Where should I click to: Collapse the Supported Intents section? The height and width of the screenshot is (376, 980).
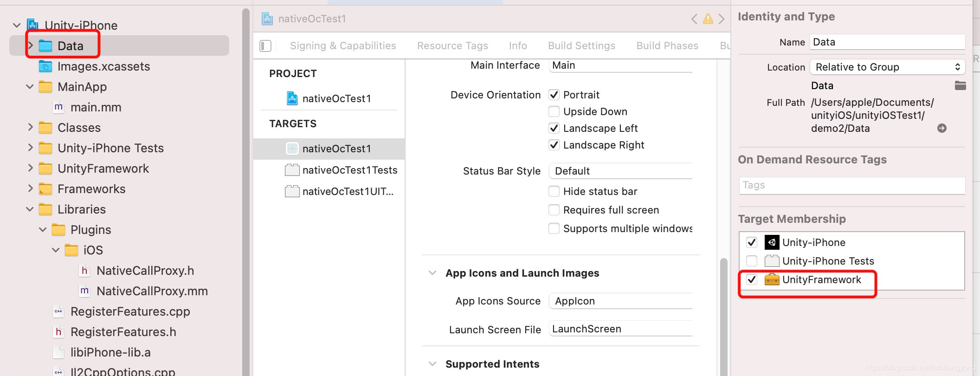[432, 364]
